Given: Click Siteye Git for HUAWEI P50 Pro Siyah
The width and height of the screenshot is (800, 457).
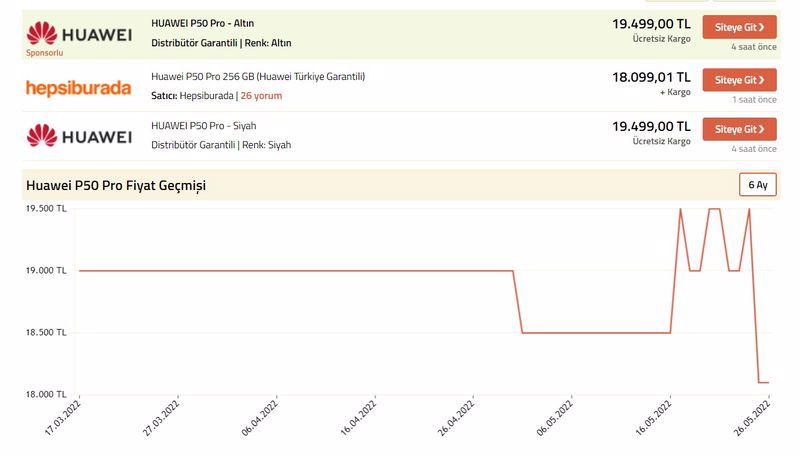Looking at the screenshot, I should (x=739, y=129).
